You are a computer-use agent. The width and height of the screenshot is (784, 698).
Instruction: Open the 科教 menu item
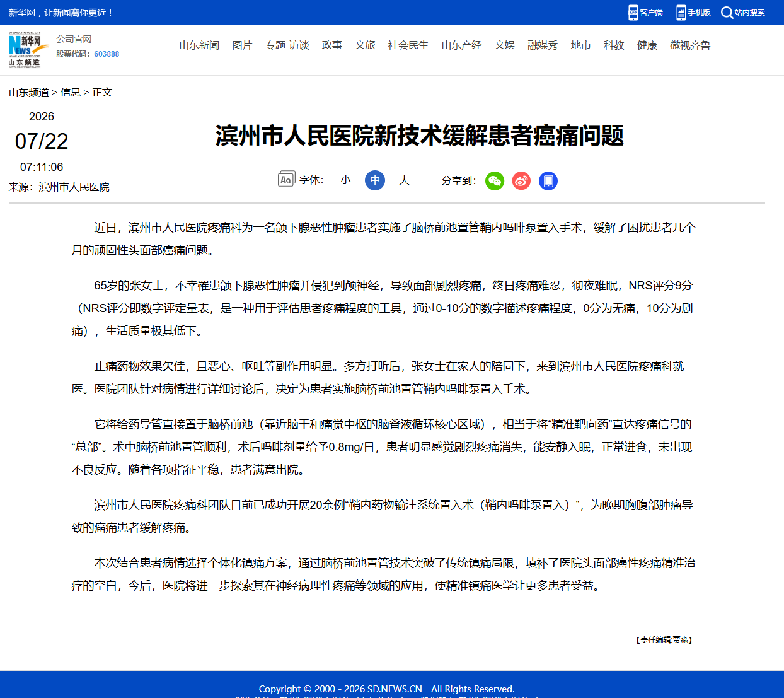coord(614,45)
